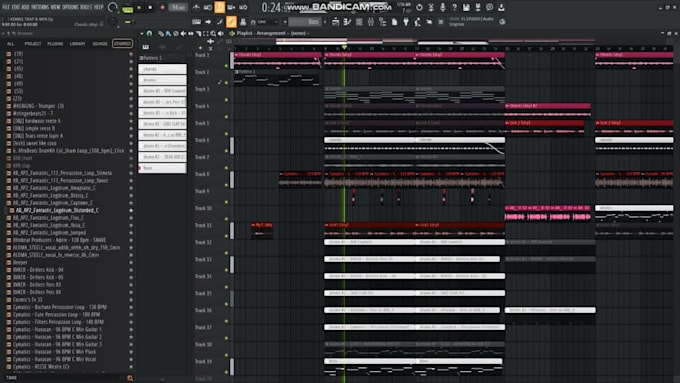Open the FILE menu

[x=6, y=7]
